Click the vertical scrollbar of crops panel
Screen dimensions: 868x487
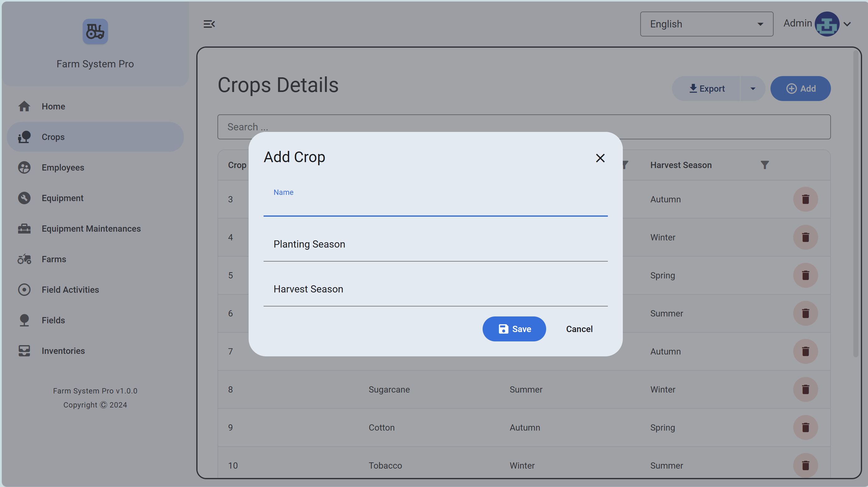pyautogui.click(x=855, y=202)
